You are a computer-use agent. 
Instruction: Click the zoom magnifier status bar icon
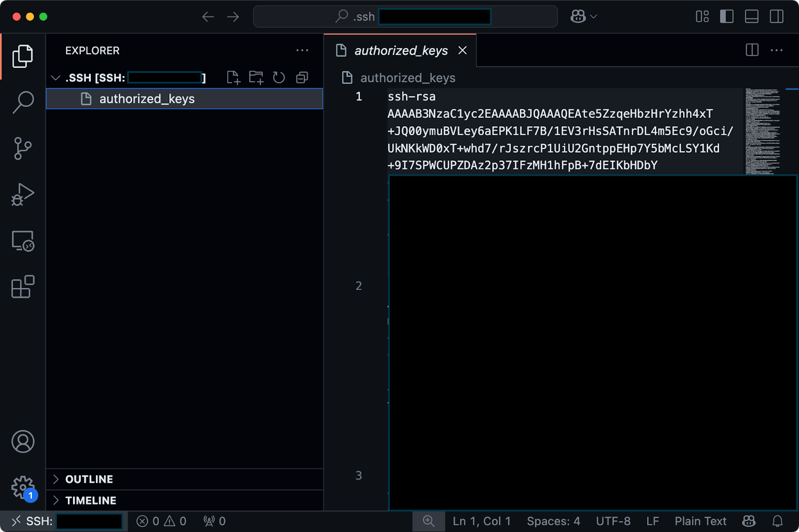coord(428,521)
